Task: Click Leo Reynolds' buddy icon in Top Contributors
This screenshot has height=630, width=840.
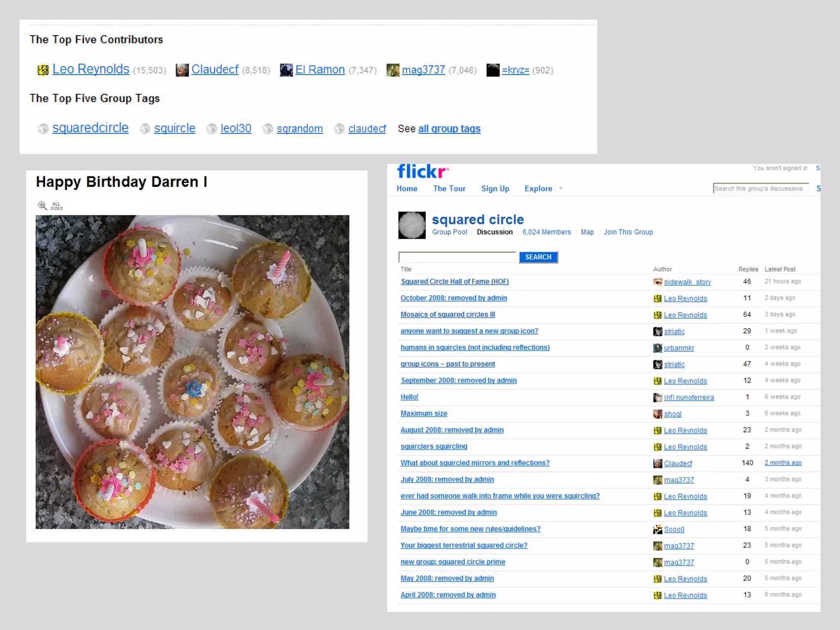Action: pyautogui.click(x=43, y=70)
